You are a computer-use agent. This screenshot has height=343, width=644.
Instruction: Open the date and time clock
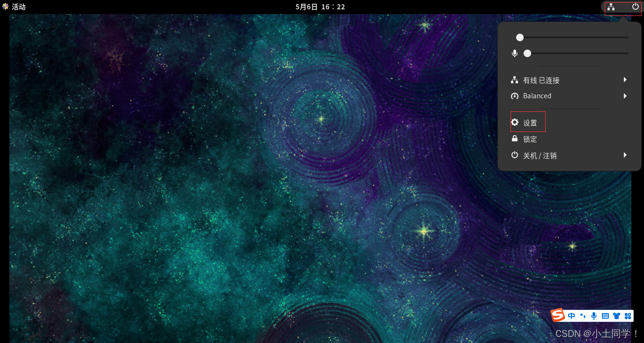[320, 7]
